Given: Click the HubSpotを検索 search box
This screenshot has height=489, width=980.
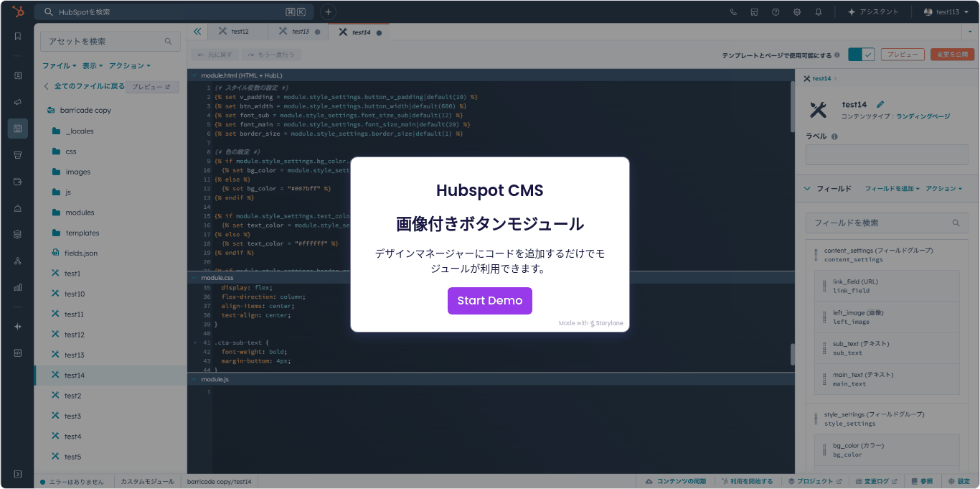Looking at the screenshot, I should [174, 12].
